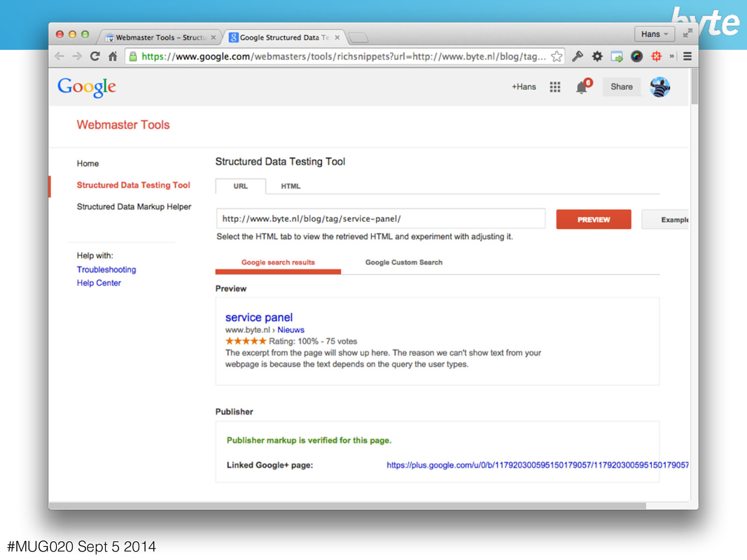Reload the page with the refresh icon

95,56
